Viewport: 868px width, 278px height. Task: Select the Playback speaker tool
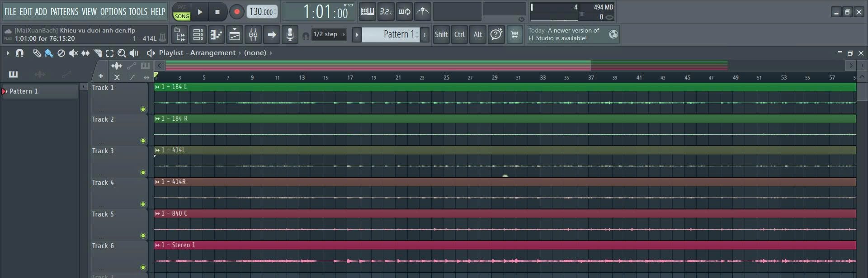tap(134, 53)
